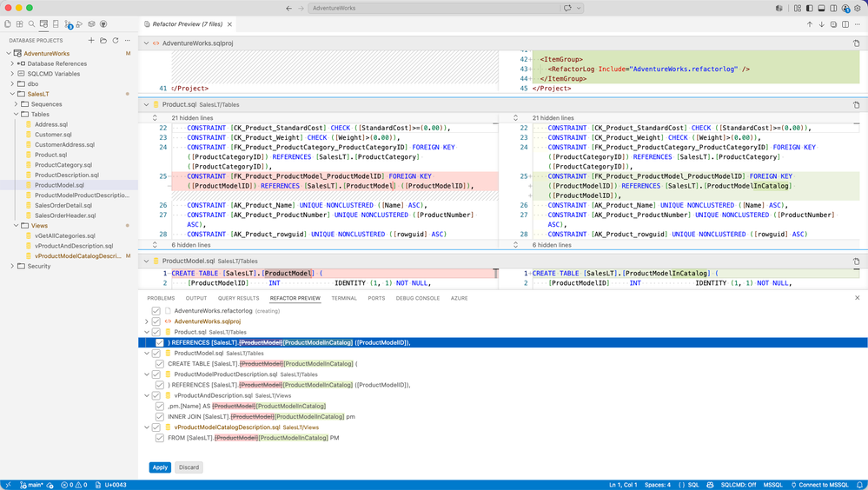
Task: Expand the Database References node
Action: [12, 63]
